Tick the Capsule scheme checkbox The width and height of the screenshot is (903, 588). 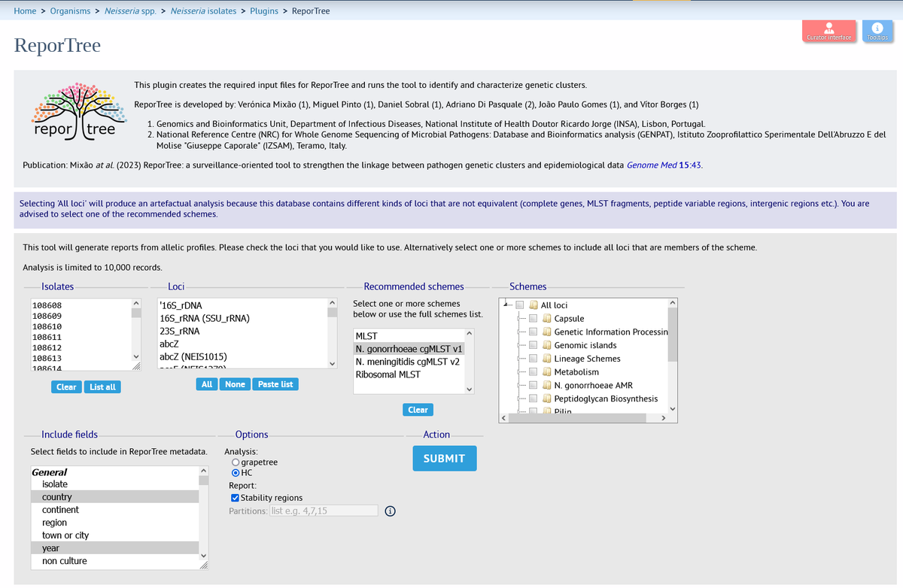(x=533, y=319)
